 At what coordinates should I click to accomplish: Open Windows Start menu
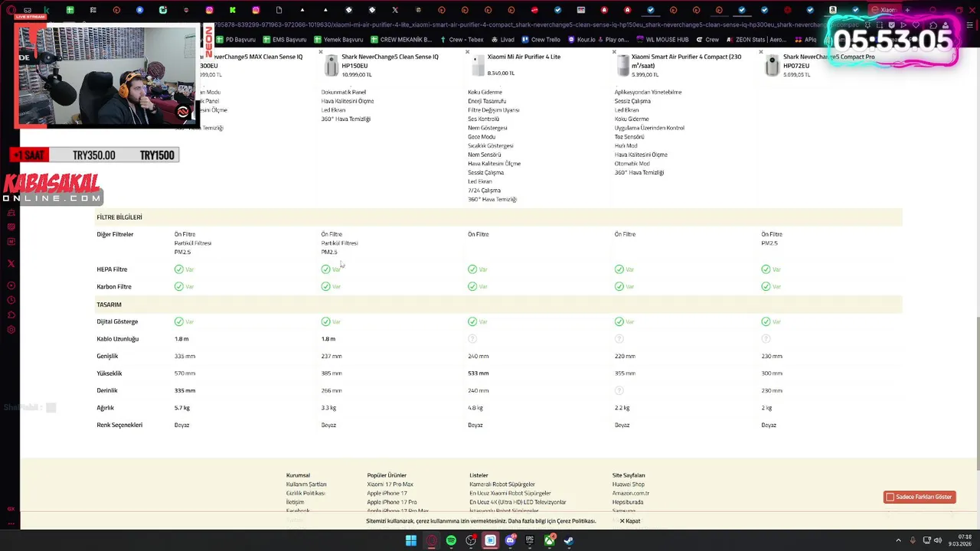point(411,540)
